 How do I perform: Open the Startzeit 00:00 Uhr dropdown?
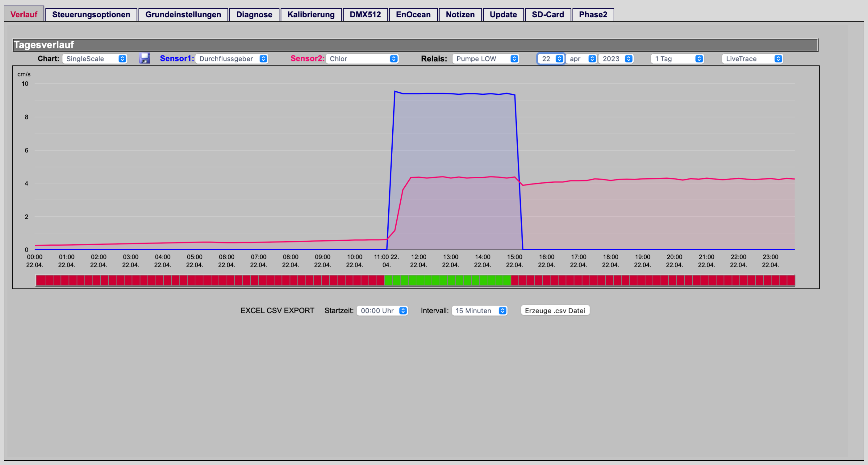(382, 311)
